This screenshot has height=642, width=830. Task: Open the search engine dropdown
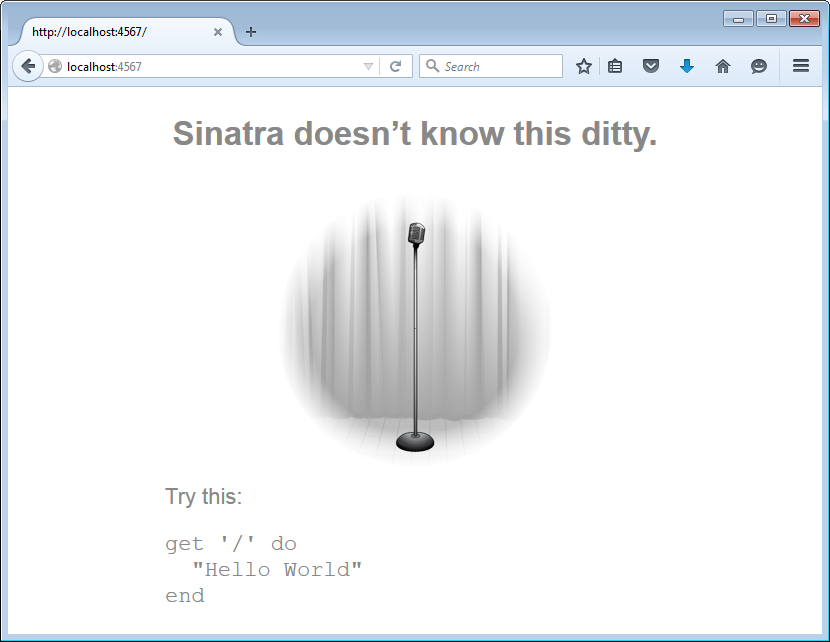point(431,66)
